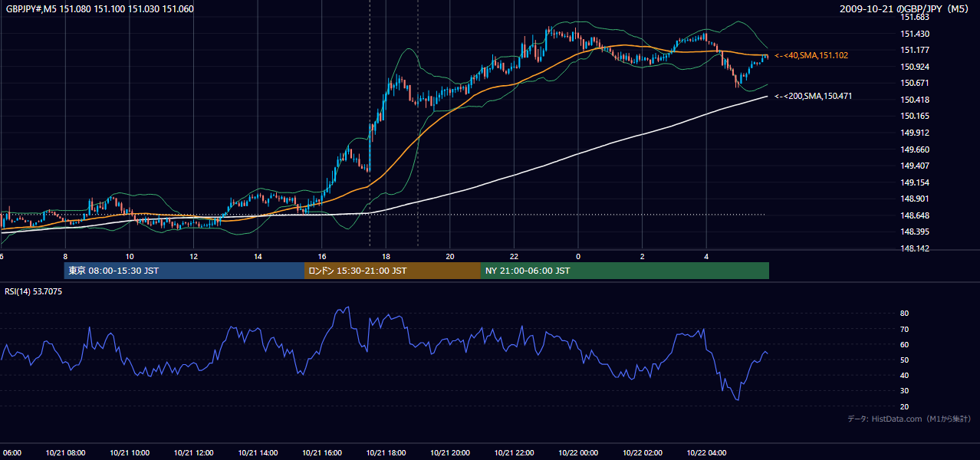The width and height of the screenshot is (980, 460).
Task: Click the bottom time label 10/22 00:00
Action: pos(578,453)
